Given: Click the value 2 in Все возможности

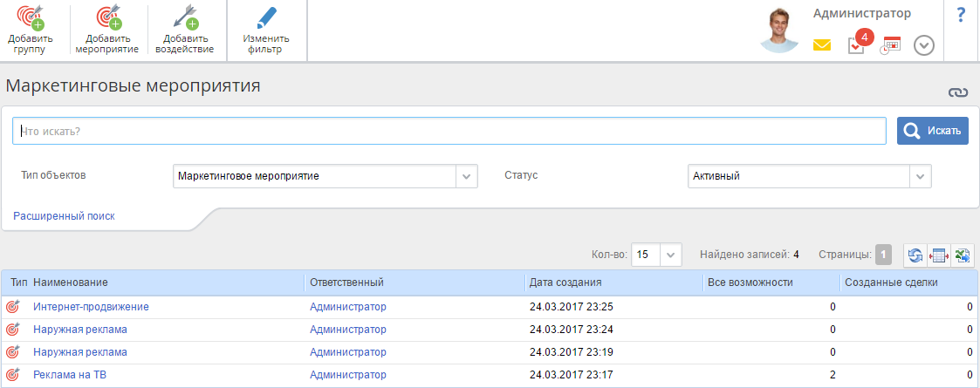Looking at the screenshot, I should point(833,375).
